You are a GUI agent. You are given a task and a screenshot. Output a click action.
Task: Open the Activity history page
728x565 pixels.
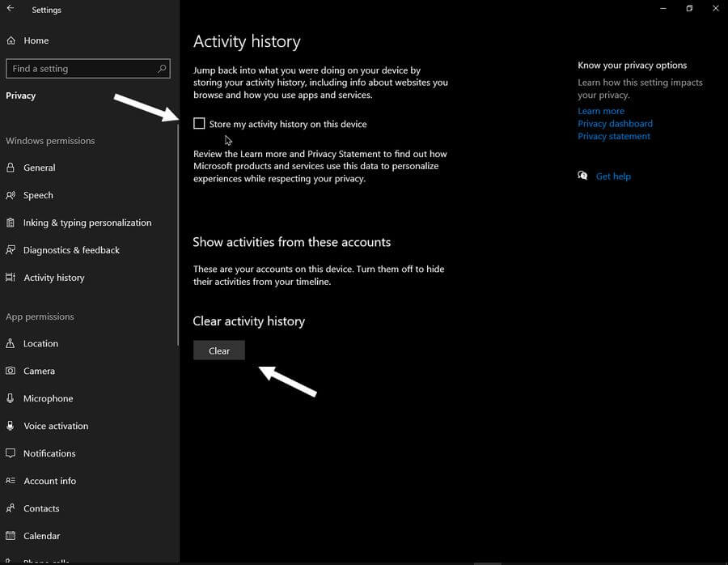pyautogui.click(x=53, y=278)
